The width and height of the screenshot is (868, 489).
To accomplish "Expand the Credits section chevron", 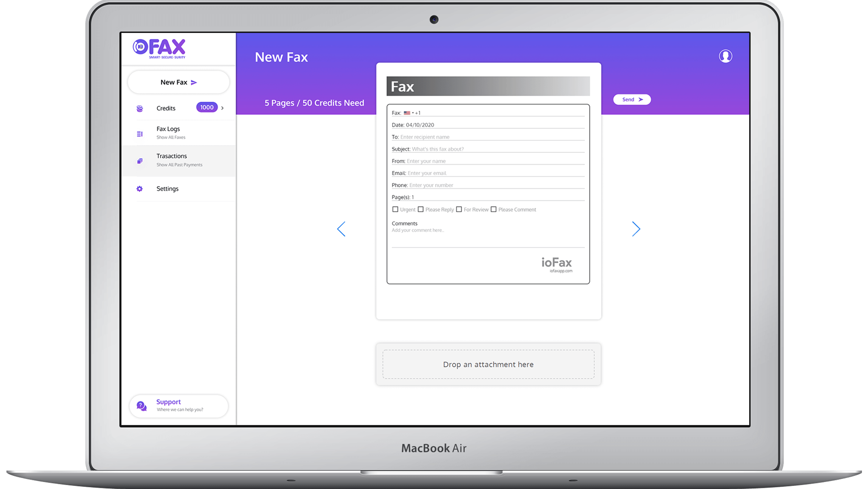I will click(x=223, y=107).
